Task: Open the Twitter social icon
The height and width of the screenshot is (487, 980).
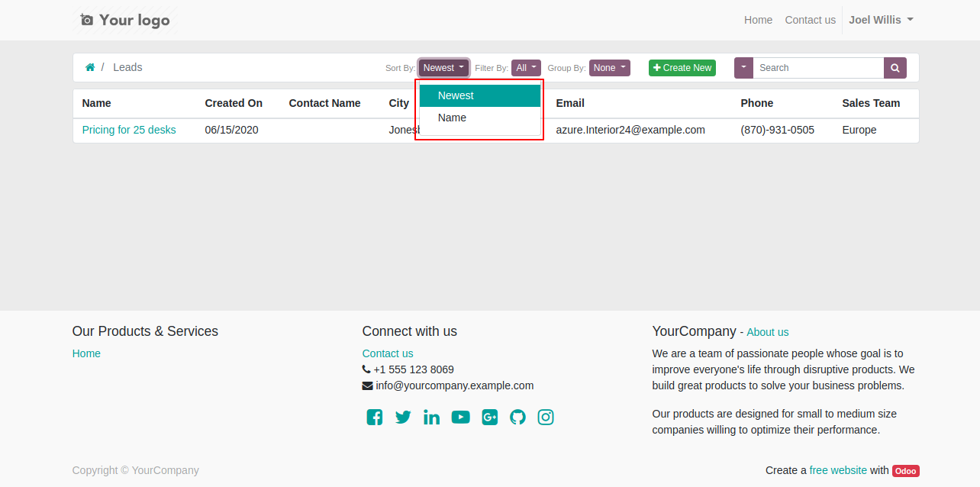Action: (403, 417)
